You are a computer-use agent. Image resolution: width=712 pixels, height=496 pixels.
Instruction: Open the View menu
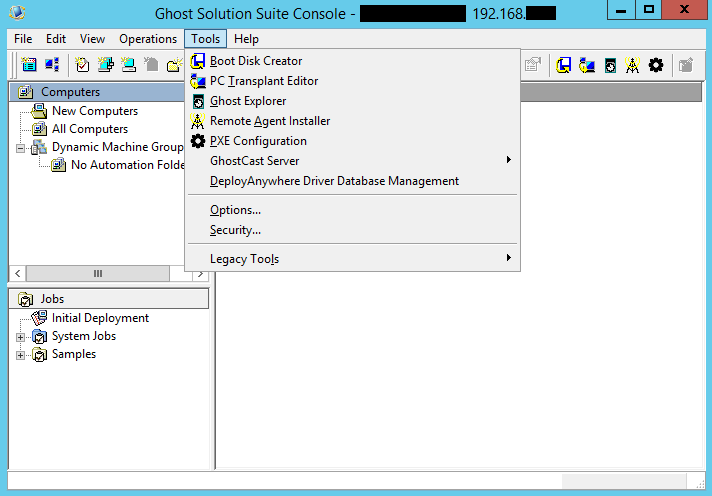coord(92,39)
